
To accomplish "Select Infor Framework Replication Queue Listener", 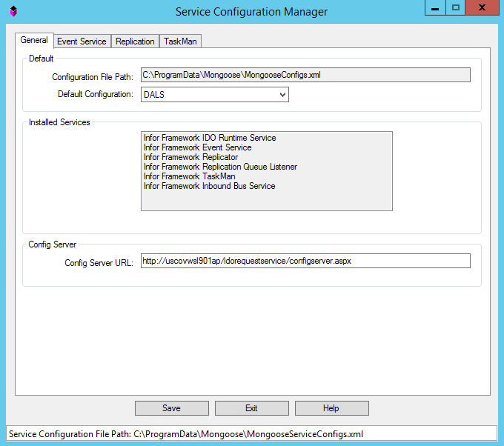I will 220,167.
